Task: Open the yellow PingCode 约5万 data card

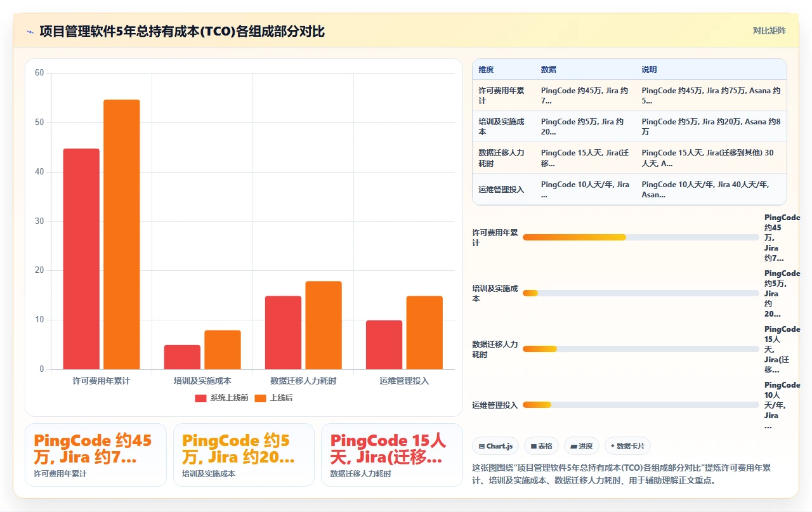Action: tap(244, 455)
